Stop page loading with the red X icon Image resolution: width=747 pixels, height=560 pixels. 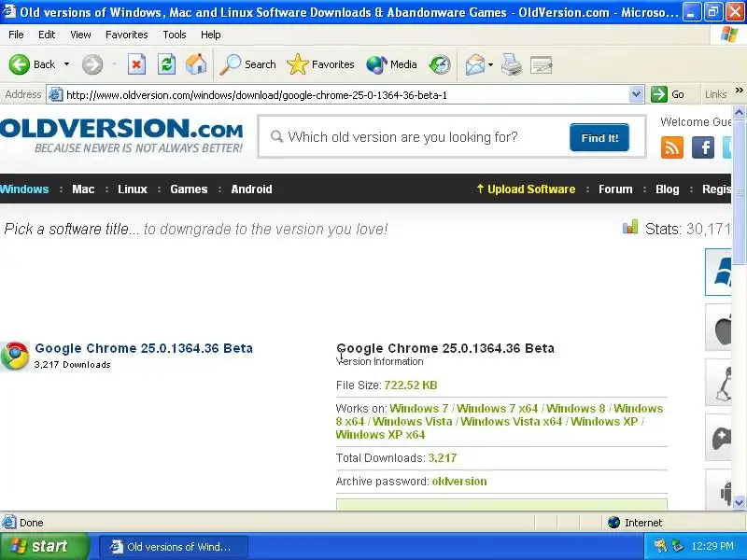[x=136, y=64]
